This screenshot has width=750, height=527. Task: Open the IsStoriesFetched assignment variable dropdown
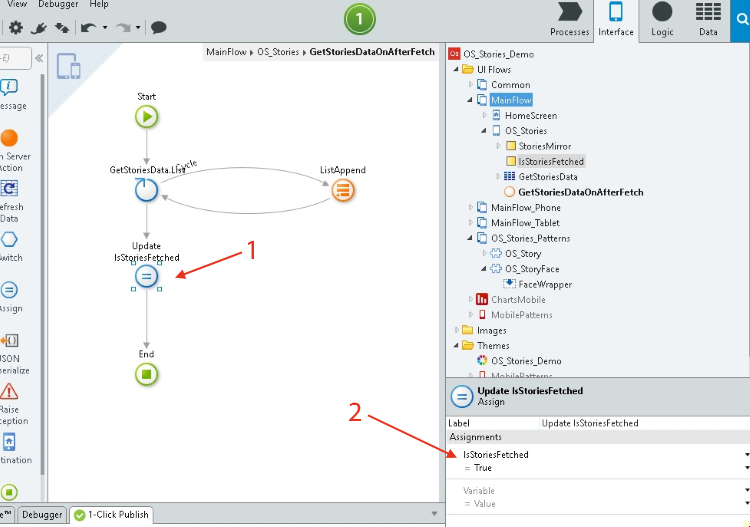(x=746, y=455)
